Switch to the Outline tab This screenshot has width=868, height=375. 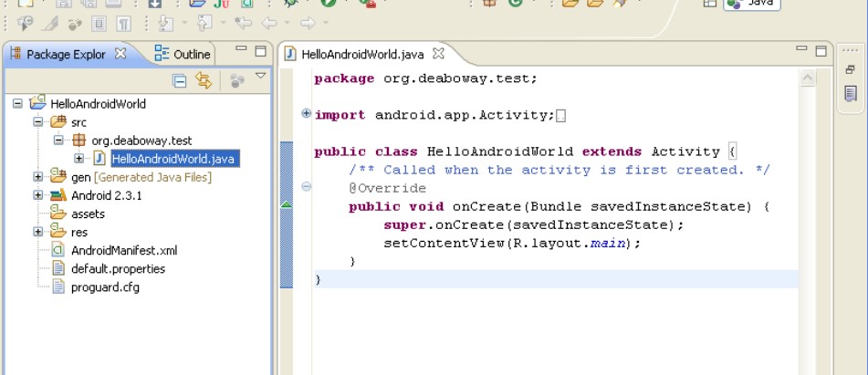(183, 54)
